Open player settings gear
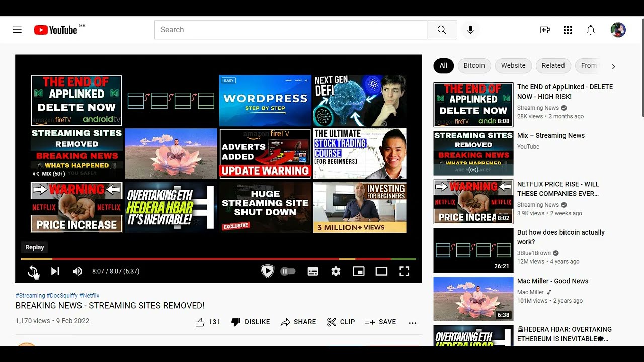Screen dimensions: 644x362 pyautogui.click(x=336, y=271)
